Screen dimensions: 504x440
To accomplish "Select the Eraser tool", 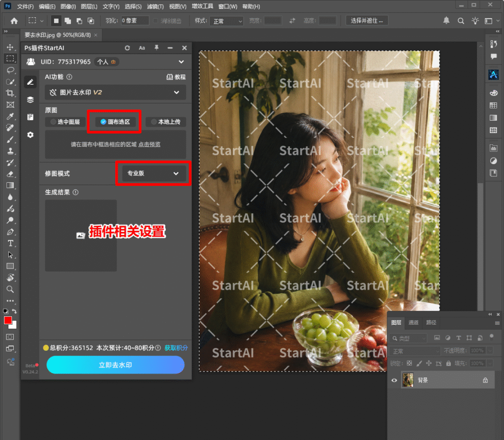I will point(10,174).
